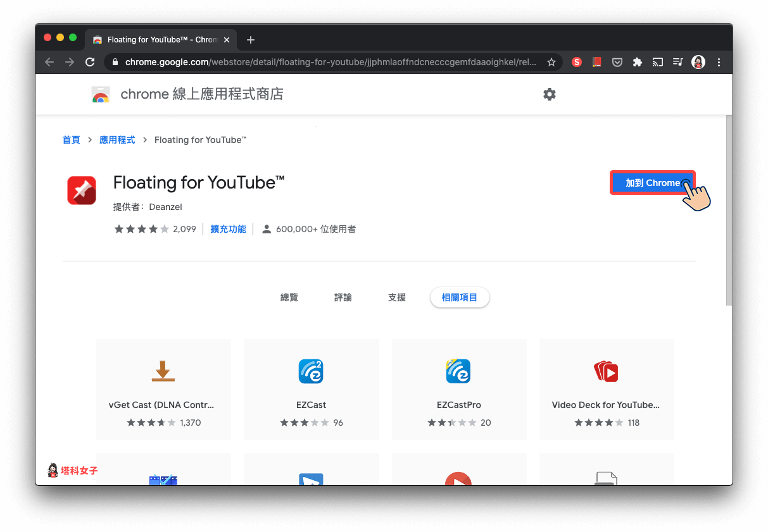
Task: Open the Chrome three-dot menu
Action: point(719,62)
